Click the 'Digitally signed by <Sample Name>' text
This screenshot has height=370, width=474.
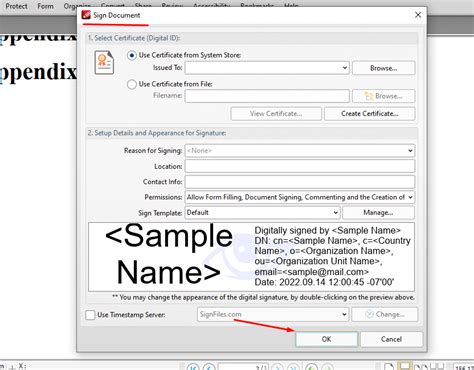327,231
